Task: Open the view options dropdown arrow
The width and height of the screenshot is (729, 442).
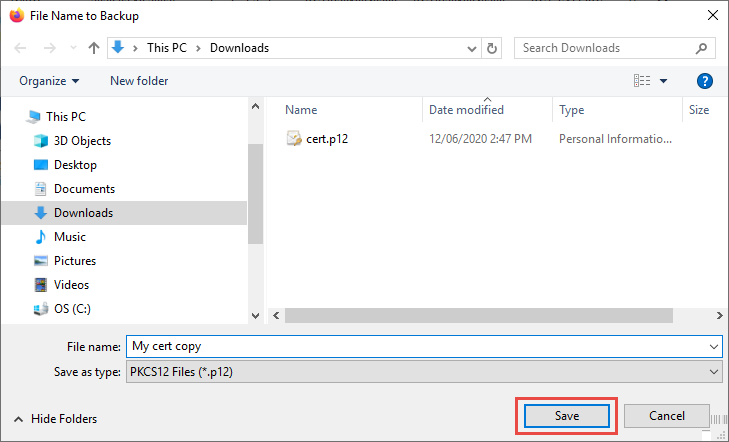Action: [663, 81]
